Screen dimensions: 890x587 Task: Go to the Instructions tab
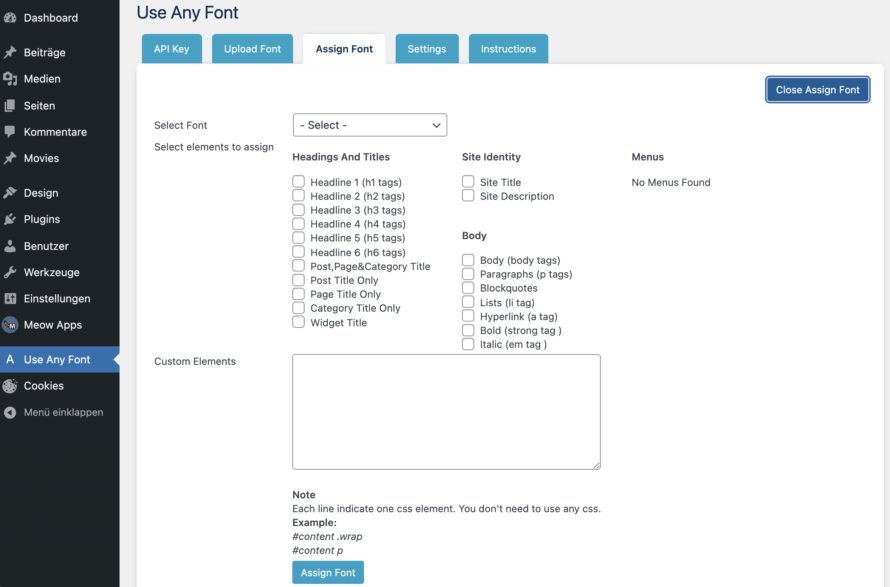pos(508,49)
